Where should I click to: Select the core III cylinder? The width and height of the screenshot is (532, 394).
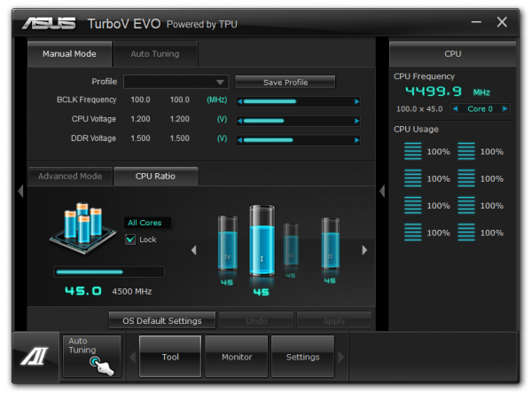(291, 244)
